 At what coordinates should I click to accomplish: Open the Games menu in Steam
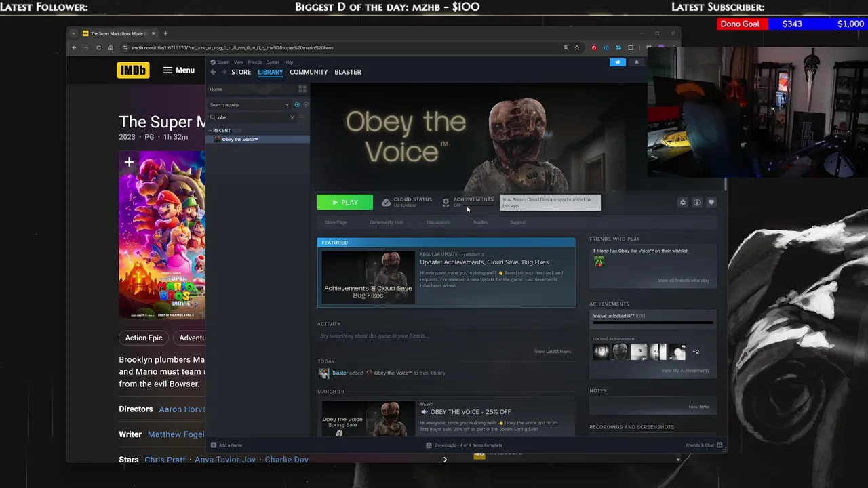[x=273, y=62]
